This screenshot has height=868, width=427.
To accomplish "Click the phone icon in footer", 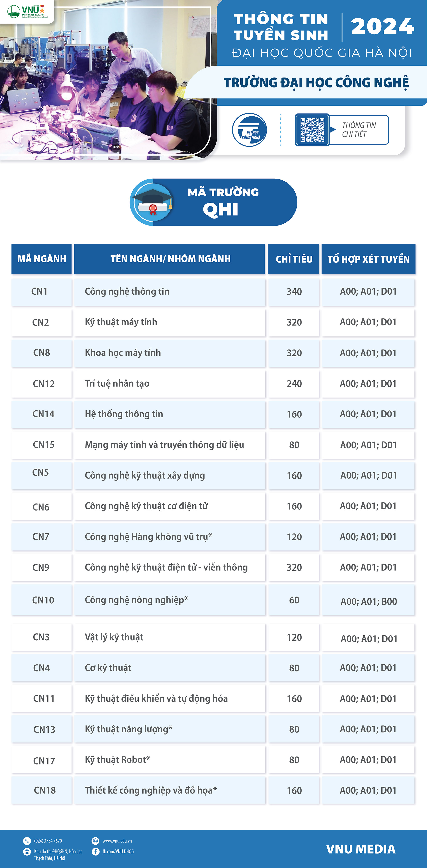I will (27, 841).
